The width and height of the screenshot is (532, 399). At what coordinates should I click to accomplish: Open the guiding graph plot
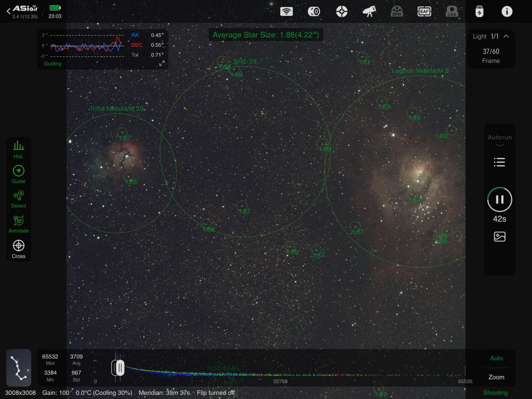point(87,46)
